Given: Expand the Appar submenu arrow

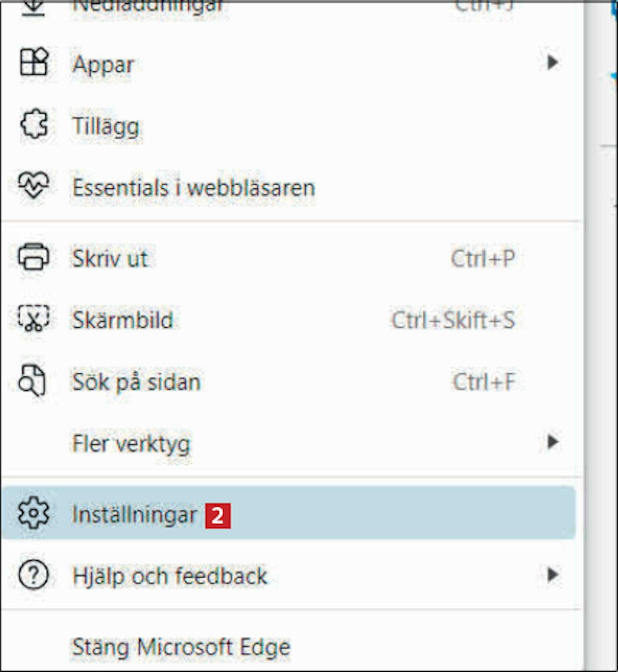Looking at the screenshot, I should [x=552, y=63].
